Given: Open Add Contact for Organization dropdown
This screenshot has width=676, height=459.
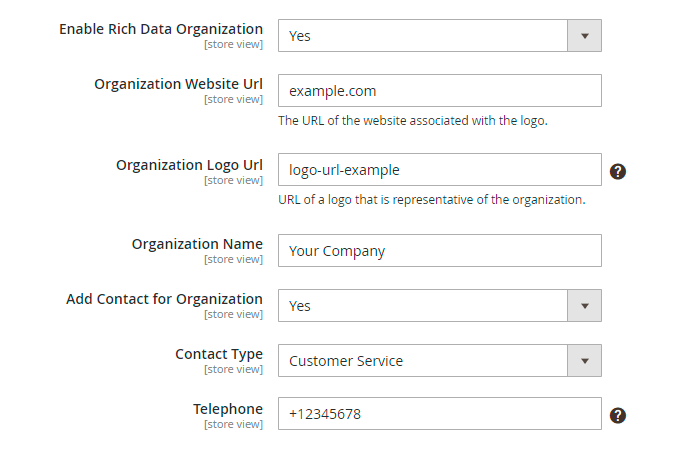Looking at the screenshot, I should point(423,306).
